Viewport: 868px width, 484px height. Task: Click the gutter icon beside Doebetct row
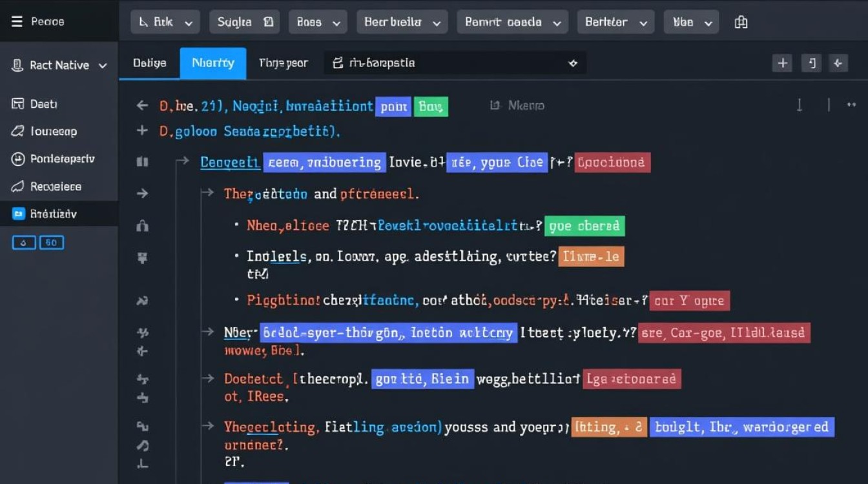pyautogui.click(x=143, y=379)
